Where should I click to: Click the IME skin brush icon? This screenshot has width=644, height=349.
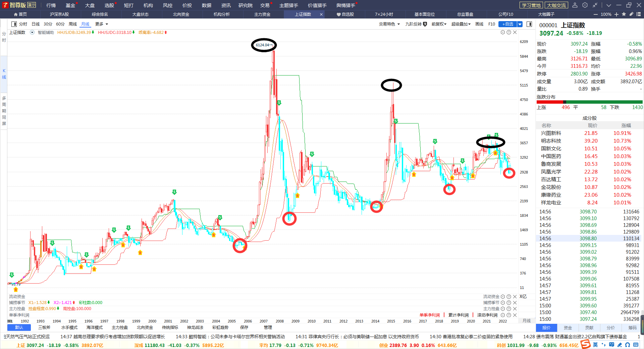620,345
